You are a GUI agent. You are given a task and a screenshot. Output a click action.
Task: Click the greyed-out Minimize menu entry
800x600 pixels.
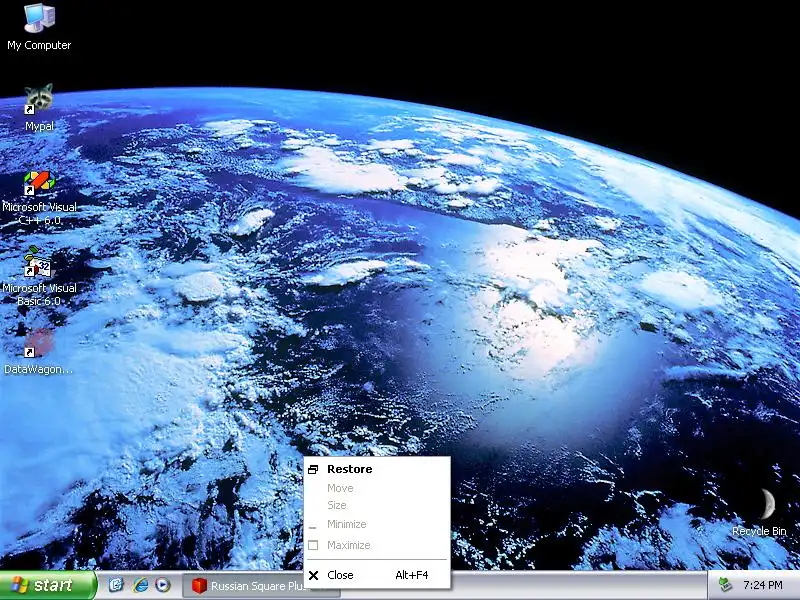[x=377, y=524]
